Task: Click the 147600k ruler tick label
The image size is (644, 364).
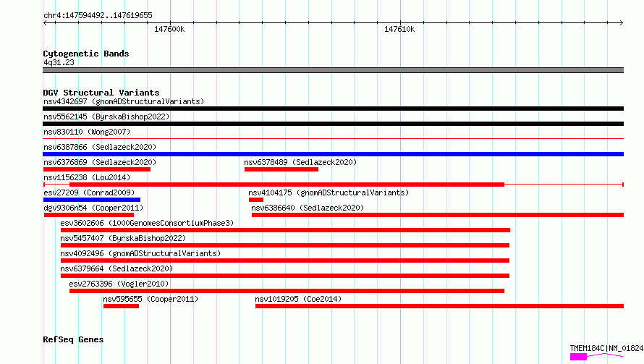Action: [x=169, y=29]
